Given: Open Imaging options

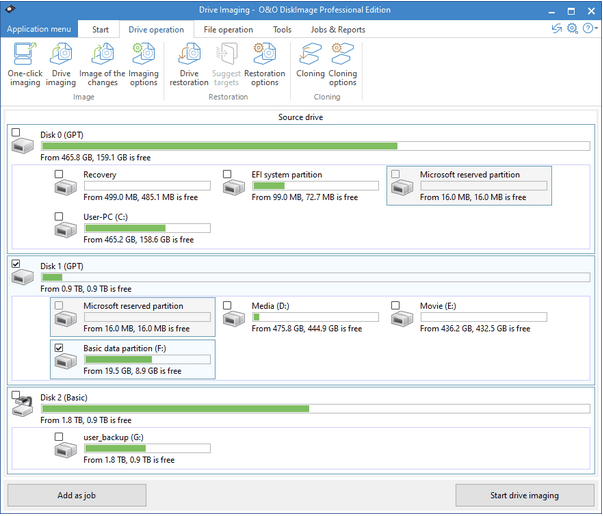Looking at the screenshot, I should (143, 65).
